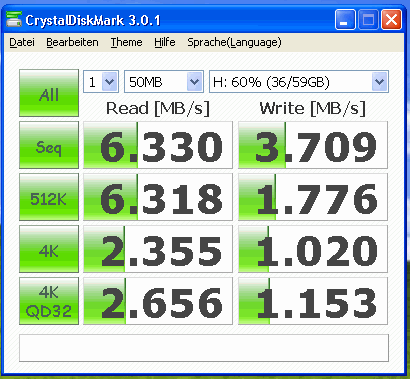Open the Bearbeiten menu
410x379 pixels.
click(x=72, y=42)
